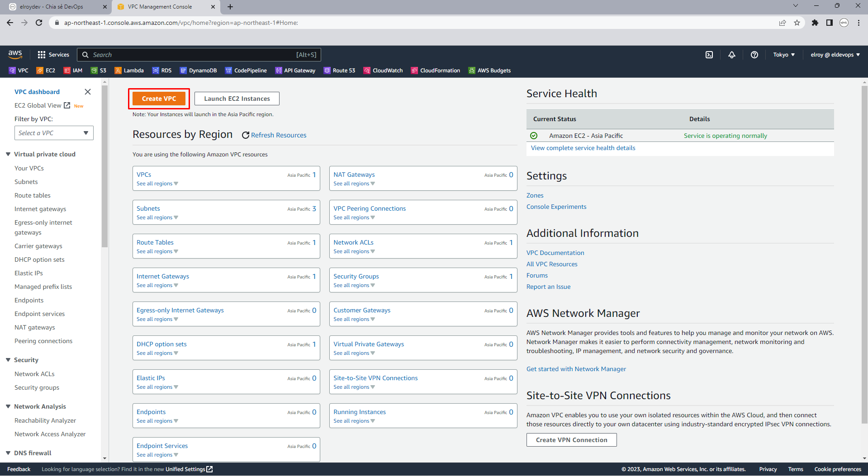Viewport: 868px width, 476px height.
Task: Go back with browser back arrow
Action: (x=10, y=23)
